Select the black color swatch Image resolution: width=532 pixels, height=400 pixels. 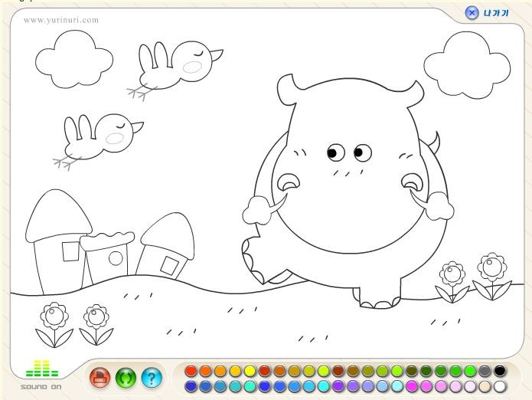500,371
